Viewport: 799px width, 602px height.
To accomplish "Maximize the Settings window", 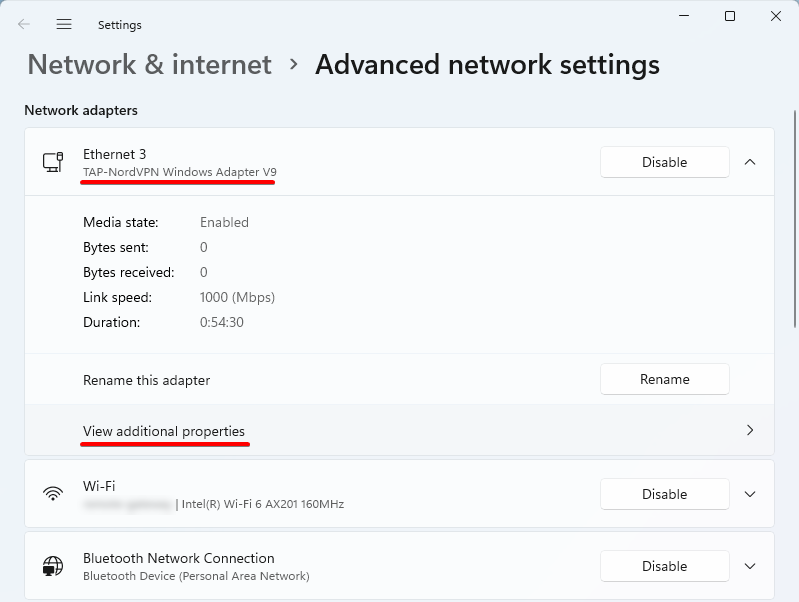I will click(x=730, y=16).
